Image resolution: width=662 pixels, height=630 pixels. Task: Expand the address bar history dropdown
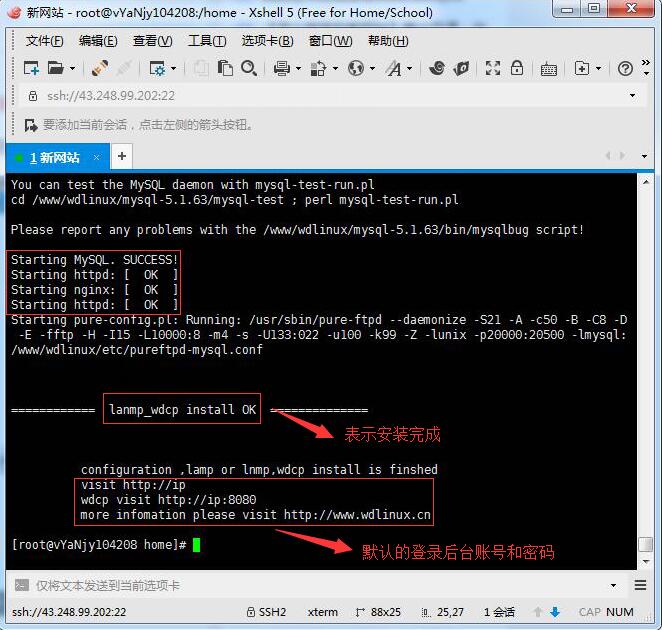pyautogui.click(x=632, y=96)
